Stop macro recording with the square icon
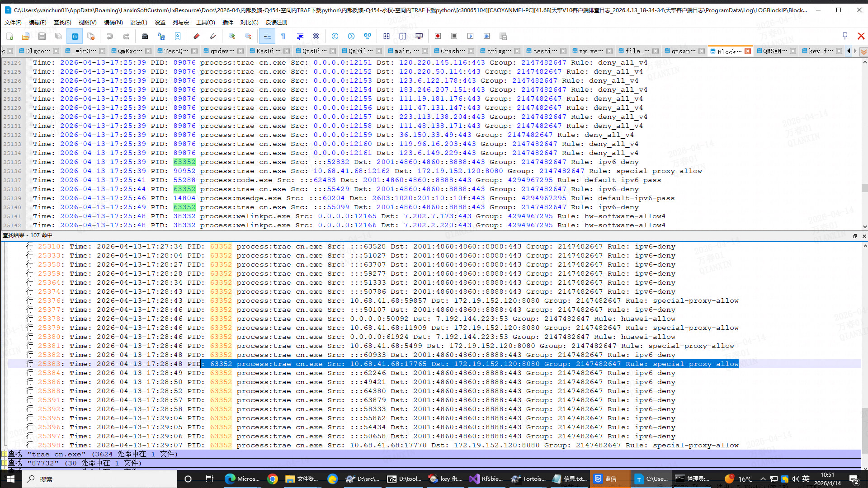 [454, 36]
